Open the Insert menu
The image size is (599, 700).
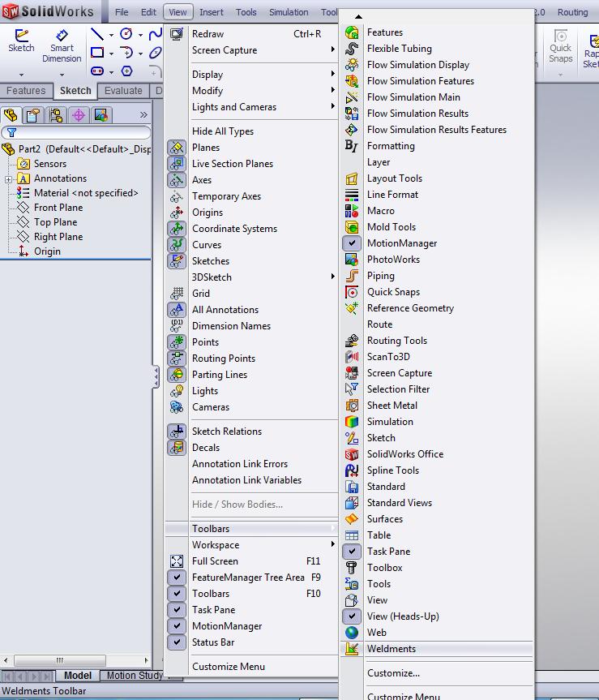(x=211, y=12)
